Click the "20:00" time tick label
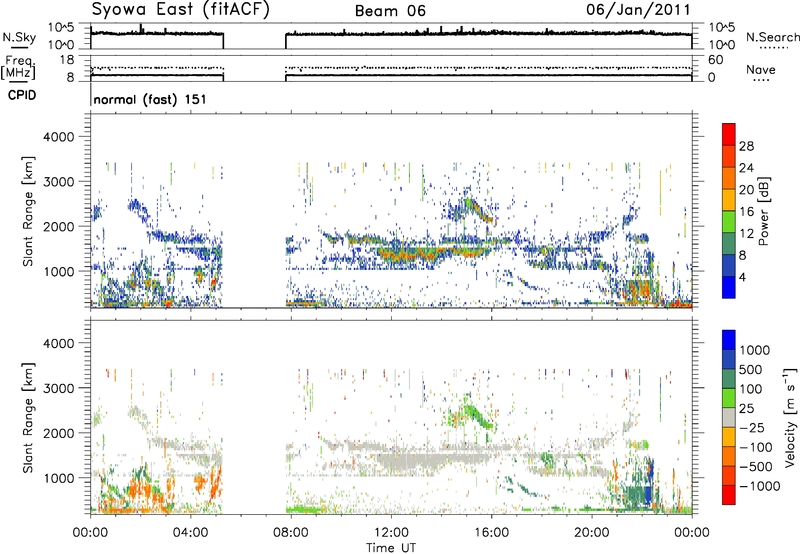Image resolution: width=800 pixels, height=554 pixels. pyautogui.click(x=591, y=533)
